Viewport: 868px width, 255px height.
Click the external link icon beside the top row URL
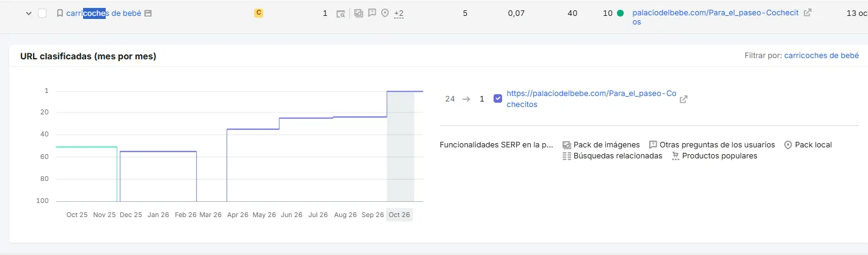tap(808, 12)
